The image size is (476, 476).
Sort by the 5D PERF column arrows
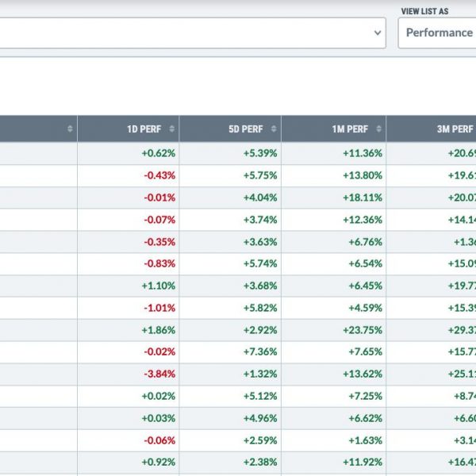click(x=274, y=129)
